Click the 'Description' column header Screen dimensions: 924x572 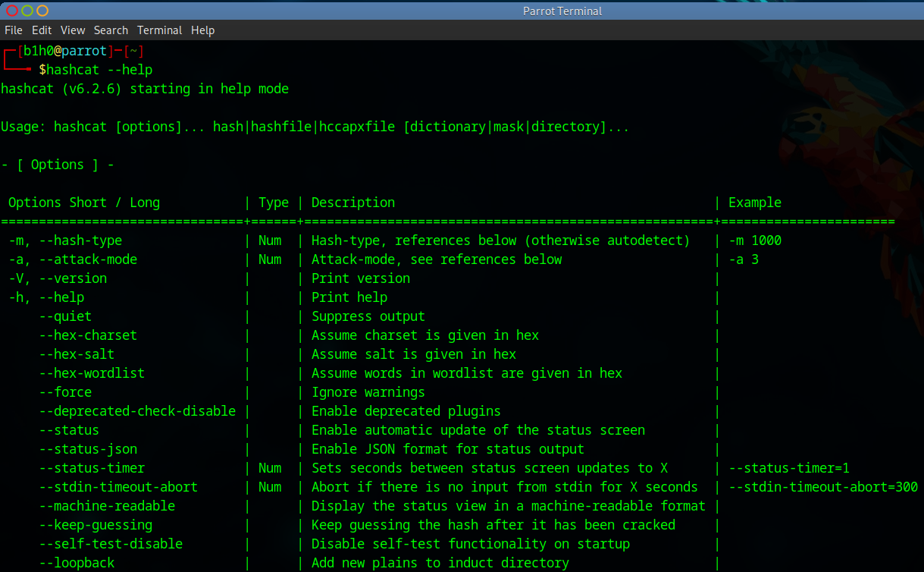click(x=353, y=203)
